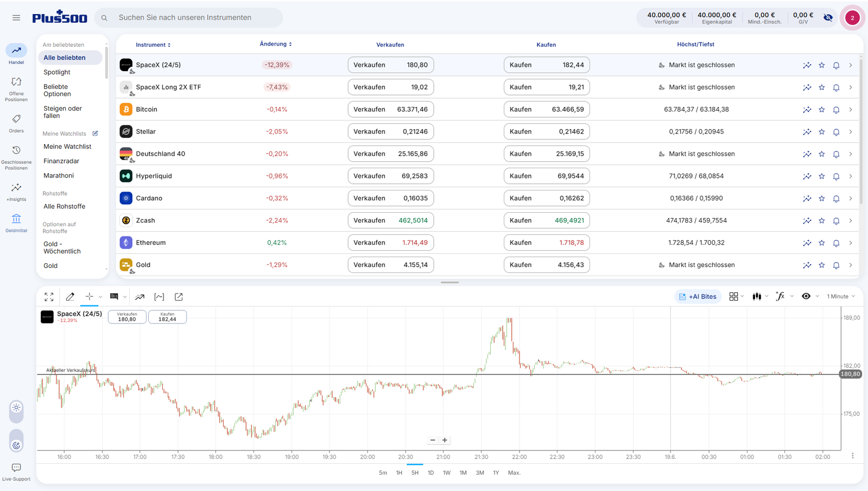Click Kaufen button for SpaceX (24/5)
Image resolution: width=868 pixels, height=491 pixels.
click(x=547, y=65)
